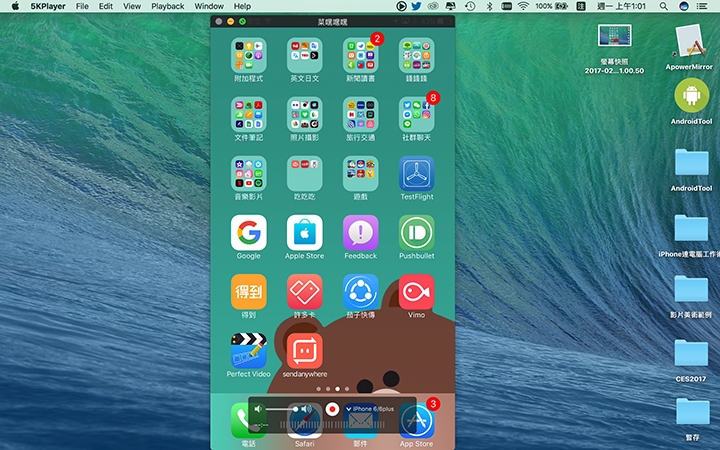Open the Help menu
Viewport: 720px width, 450px height.
[242, 6]
